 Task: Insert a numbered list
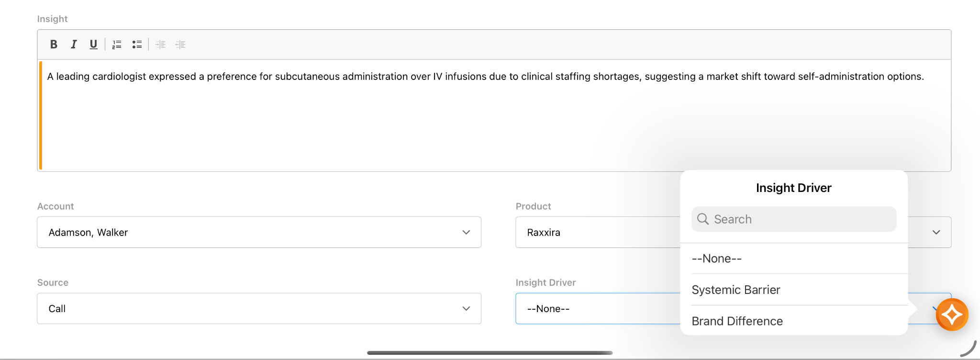(117, 45)
